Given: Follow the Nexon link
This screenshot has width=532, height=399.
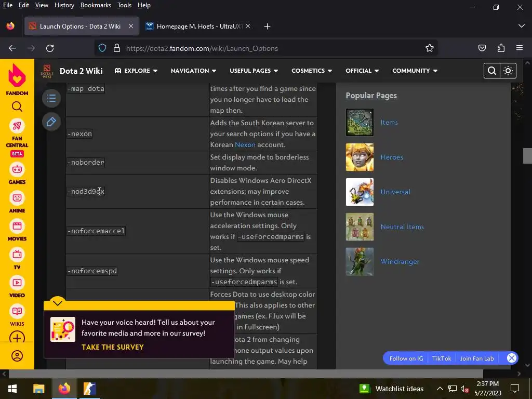Looking at the screenshot, I should coord(245,144).
